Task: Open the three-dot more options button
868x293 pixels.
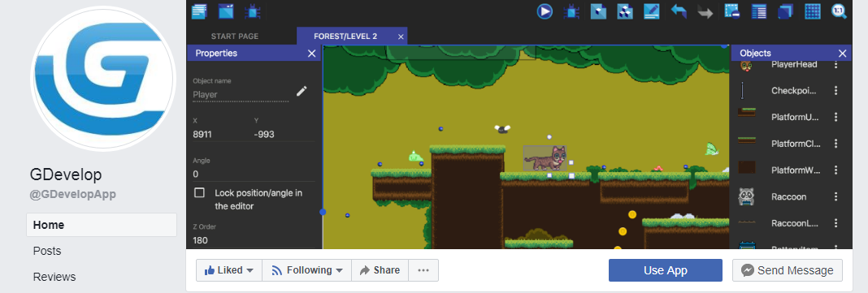Action: [423, 270]
